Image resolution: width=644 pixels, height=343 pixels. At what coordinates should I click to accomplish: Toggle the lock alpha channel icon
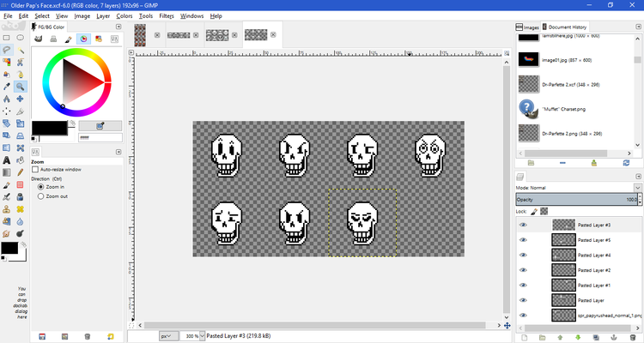click(544, 211)
